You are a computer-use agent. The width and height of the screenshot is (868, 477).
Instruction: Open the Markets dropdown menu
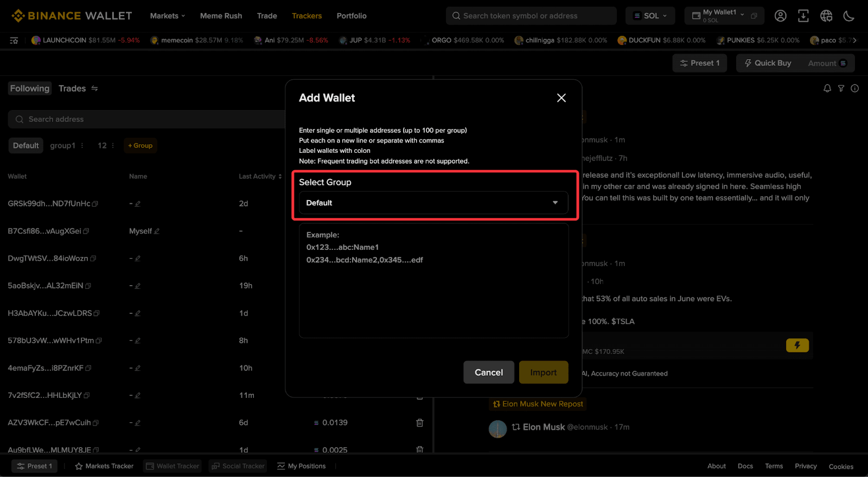tap(168, 16)
